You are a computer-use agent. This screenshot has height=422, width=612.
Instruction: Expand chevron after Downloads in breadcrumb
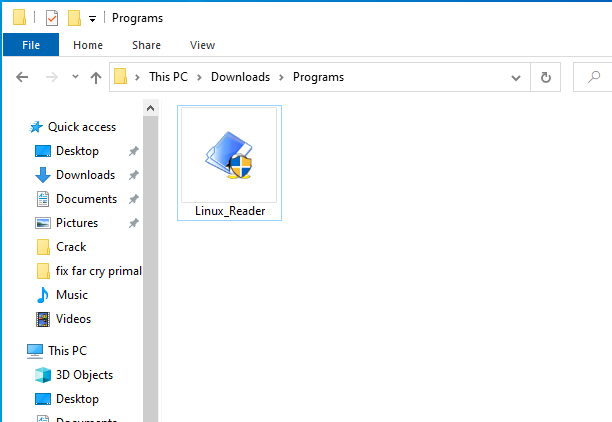(x=281, y=77)
